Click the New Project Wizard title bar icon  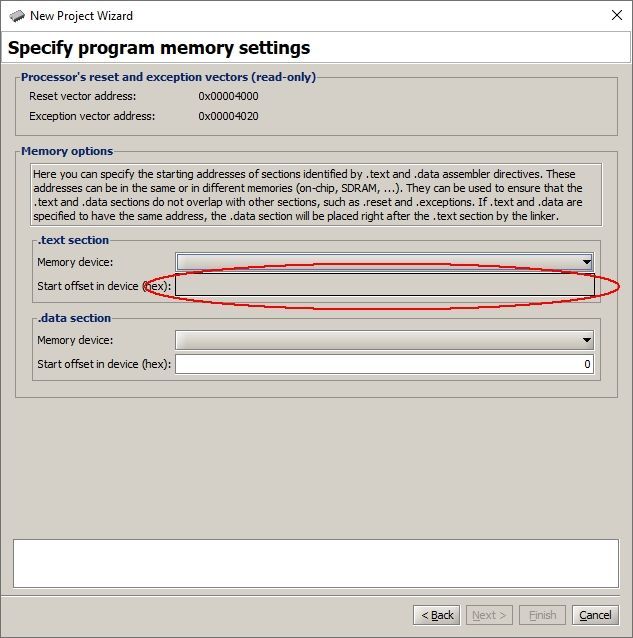click(x=16, y=15)
